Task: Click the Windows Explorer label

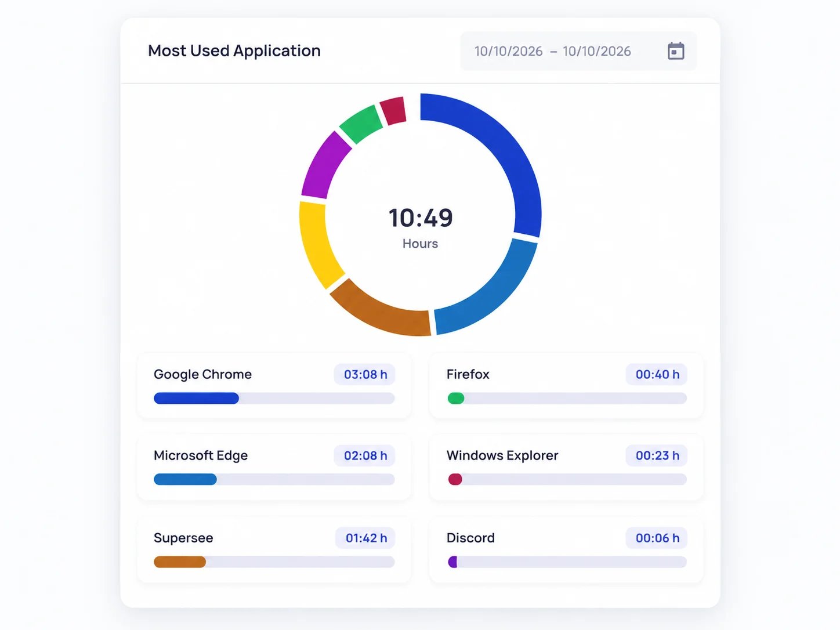Action: click(502, 455)
